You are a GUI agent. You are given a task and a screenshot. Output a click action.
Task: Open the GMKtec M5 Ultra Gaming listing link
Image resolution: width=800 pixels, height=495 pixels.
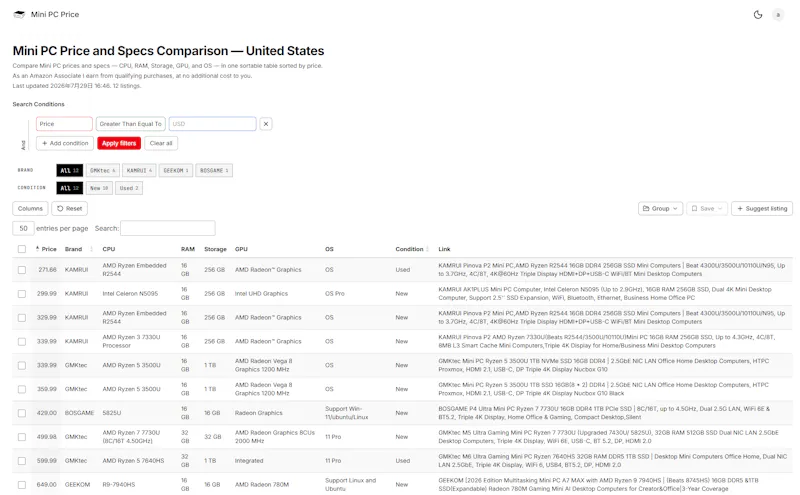click(608, 437)
